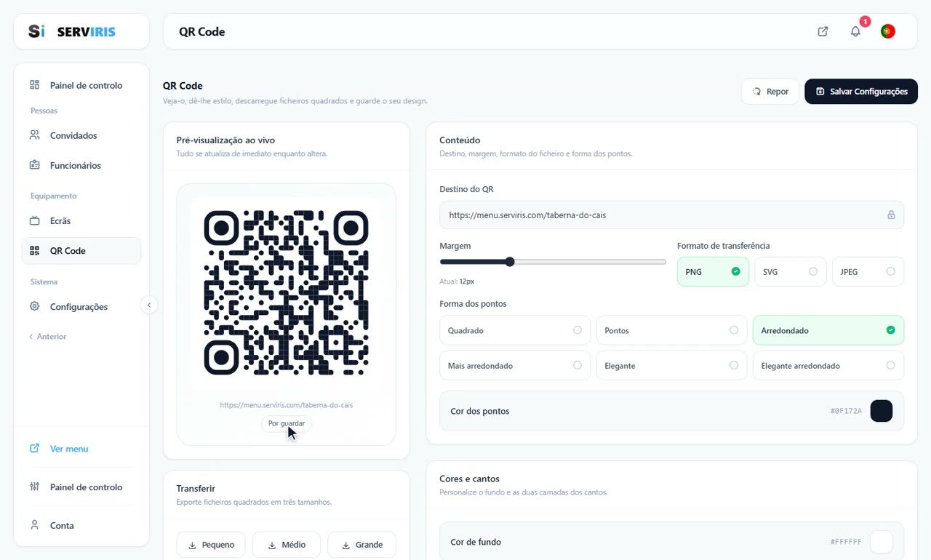The image size is (931, 560).
Task: Click the Transferir section heading
Action: tap(196, 488)
